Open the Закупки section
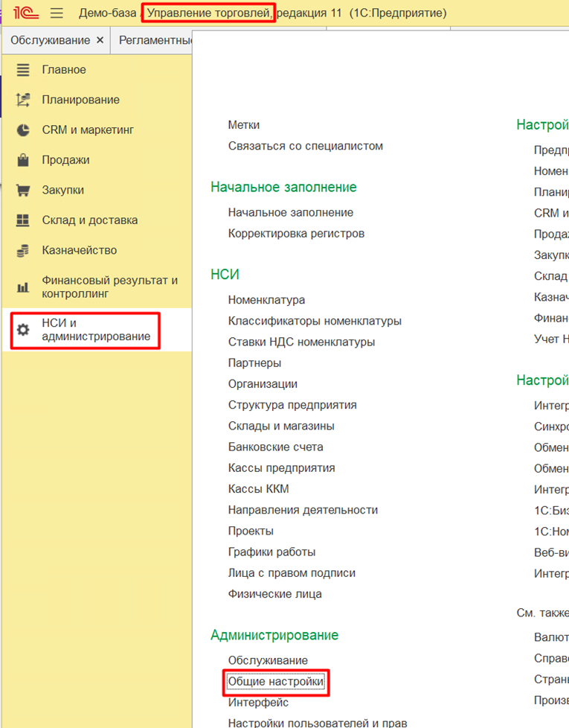This screenshot has height=728, width=569. pyautogui.click(x=63, y=191)
